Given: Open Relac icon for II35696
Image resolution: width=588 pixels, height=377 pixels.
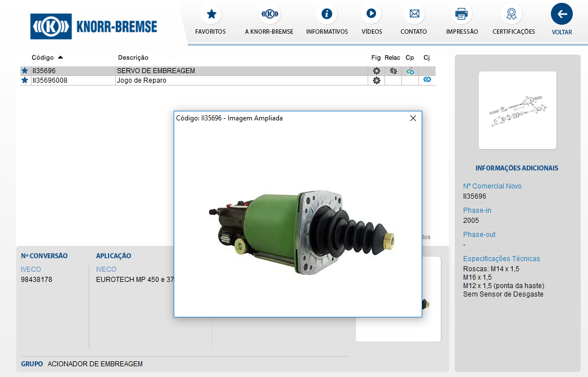Looking at the screenshot, I should pyautogui.click(x=393, y=71).
